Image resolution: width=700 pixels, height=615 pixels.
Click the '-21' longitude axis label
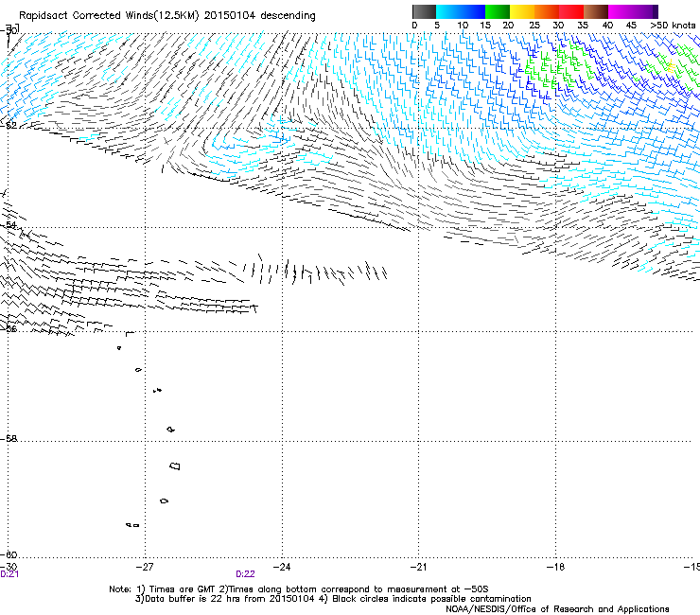pyautogui.click(x=418, y=567)
